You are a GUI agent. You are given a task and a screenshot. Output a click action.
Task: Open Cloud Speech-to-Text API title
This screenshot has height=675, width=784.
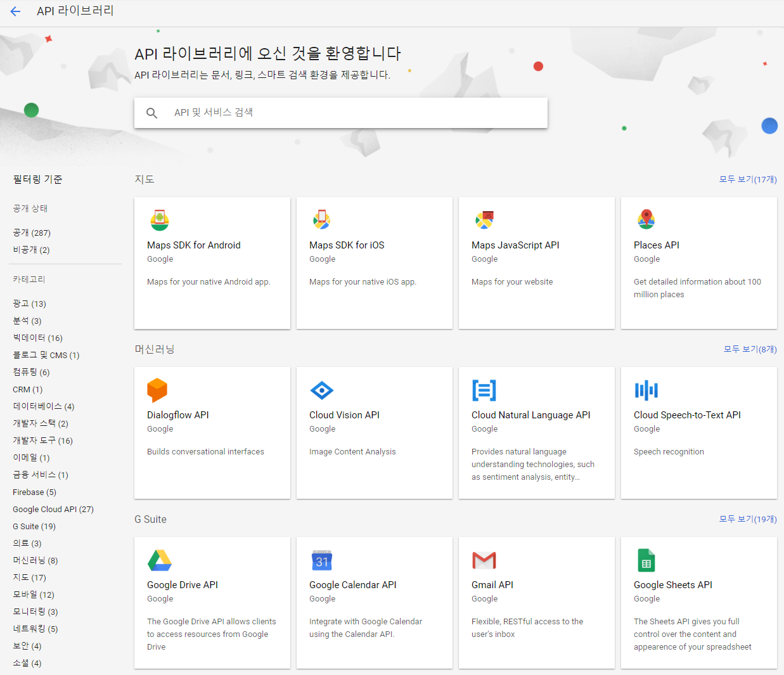coord(687,415)
